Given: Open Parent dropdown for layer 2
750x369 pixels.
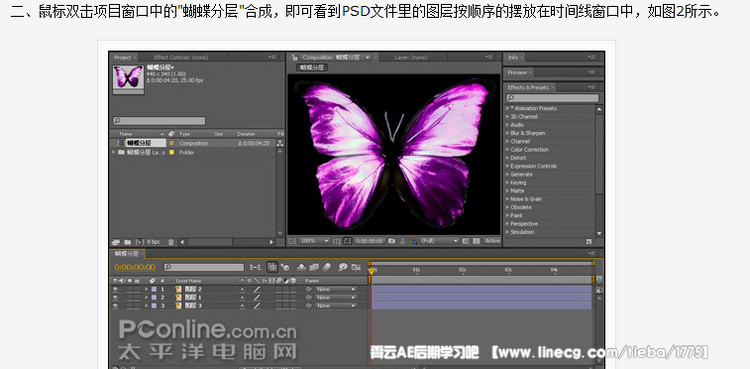Looking at the screenshot, I should pyautogui.click(x=336, y=297).
